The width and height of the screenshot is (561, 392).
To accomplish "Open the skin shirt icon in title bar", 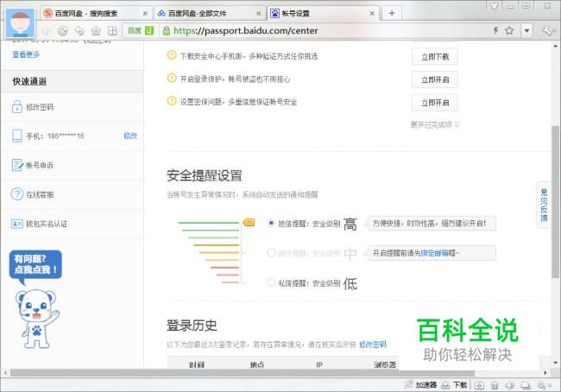I will point(494,5).
